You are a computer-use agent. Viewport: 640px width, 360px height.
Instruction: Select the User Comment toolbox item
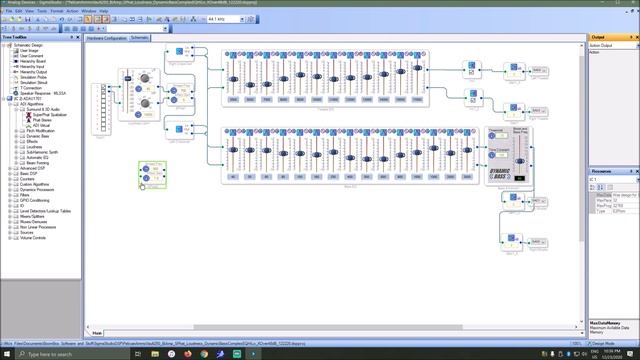tap(31, 56)
